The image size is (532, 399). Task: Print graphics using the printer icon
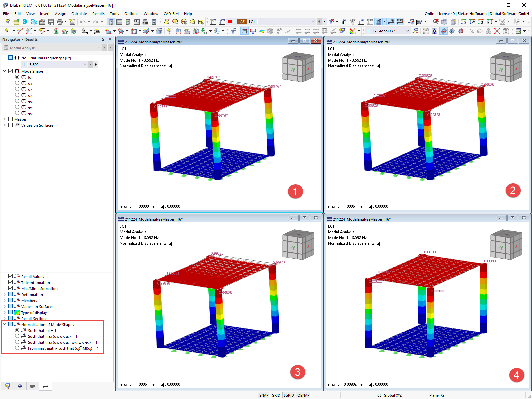60,22
